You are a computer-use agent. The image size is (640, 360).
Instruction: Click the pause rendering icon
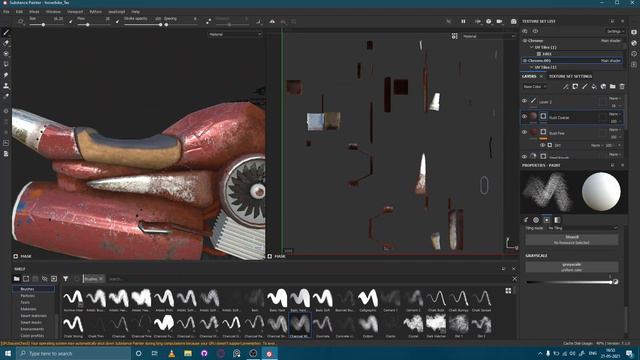(x=463, y=21)
